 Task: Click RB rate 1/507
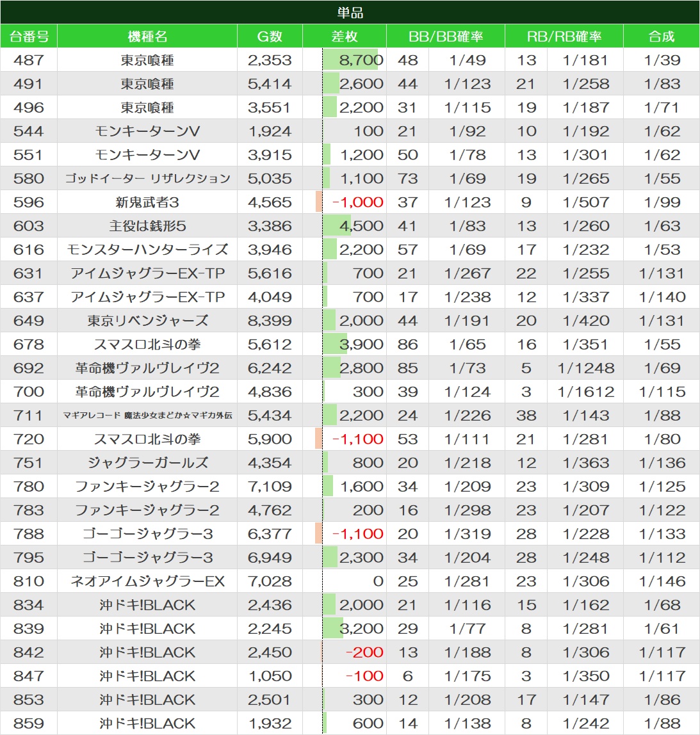585,202
